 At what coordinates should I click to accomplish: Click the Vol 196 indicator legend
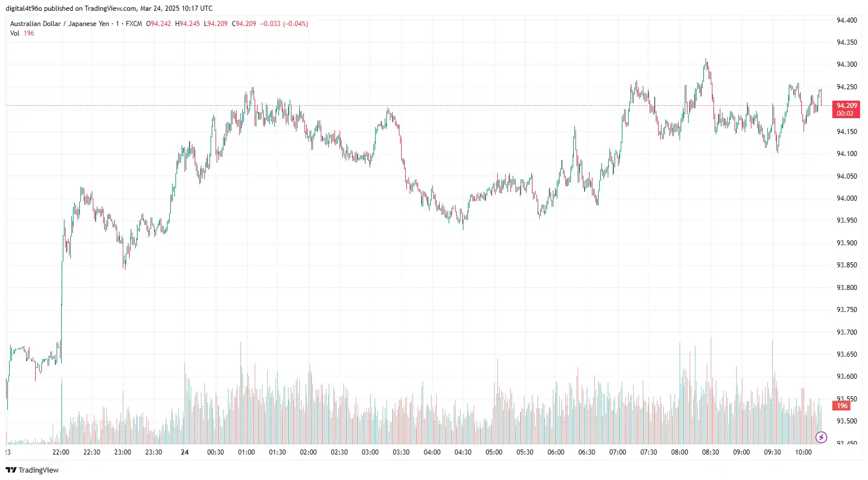point(22,33)
